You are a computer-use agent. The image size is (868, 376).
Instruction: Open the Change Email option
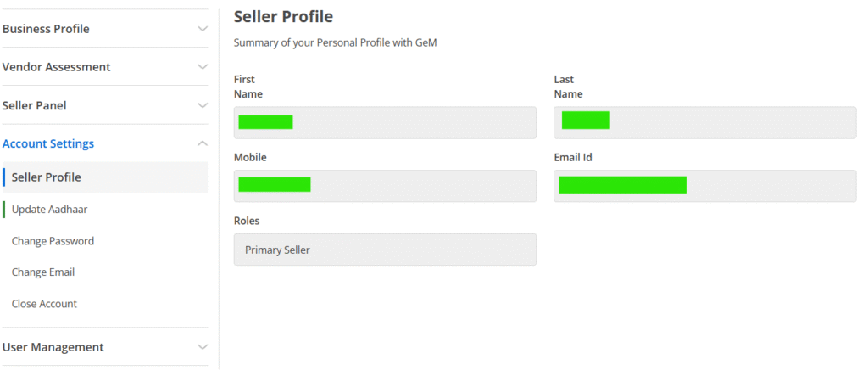43,272
